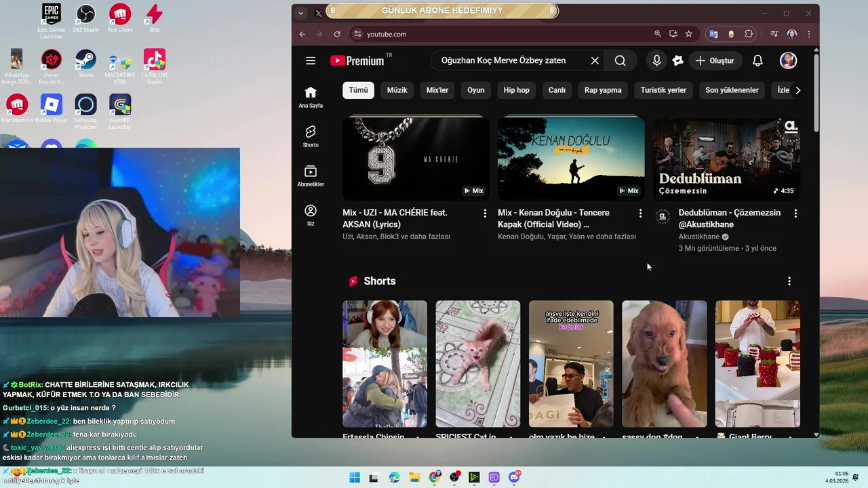The height and width of the screenshot is (488, 868).
Task: Open more options for Dedublüman video
Action: coord(795,213)
